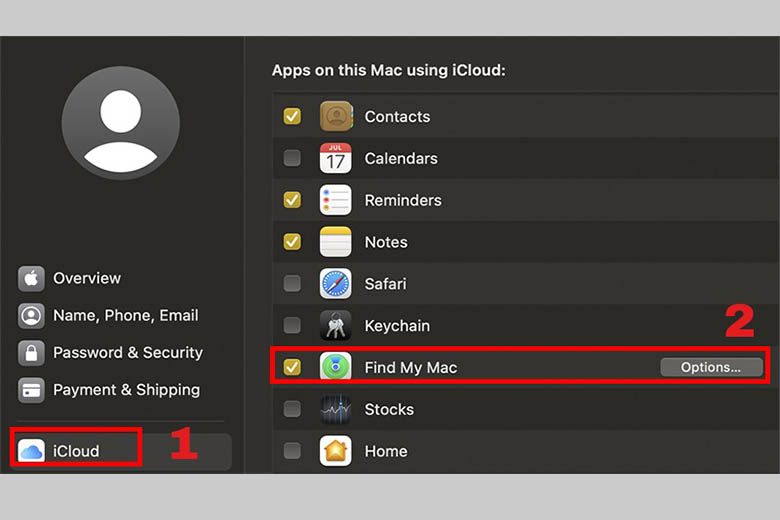Click the Contacts label text
The image size is (780, 520).
(397, 116)
